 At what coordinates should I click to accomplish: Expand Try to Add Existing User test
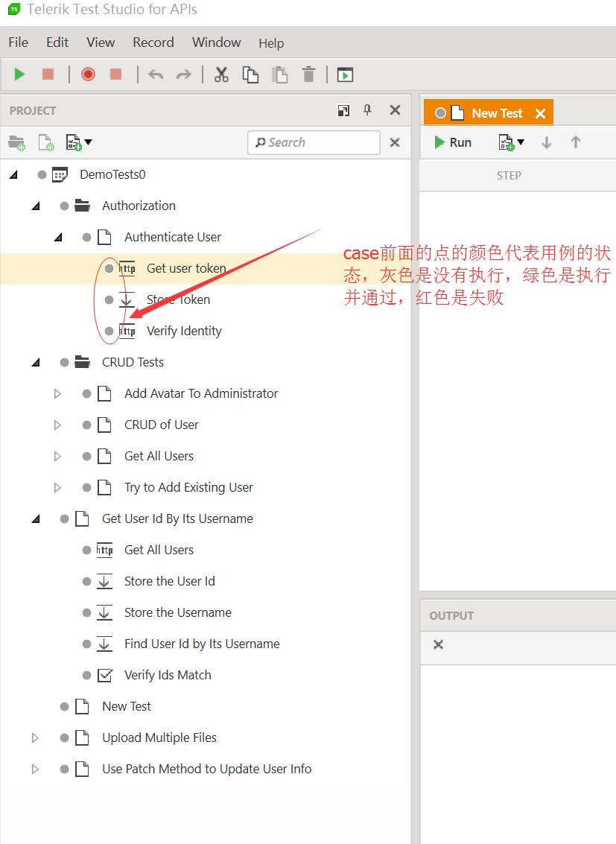tap(57, 488)
